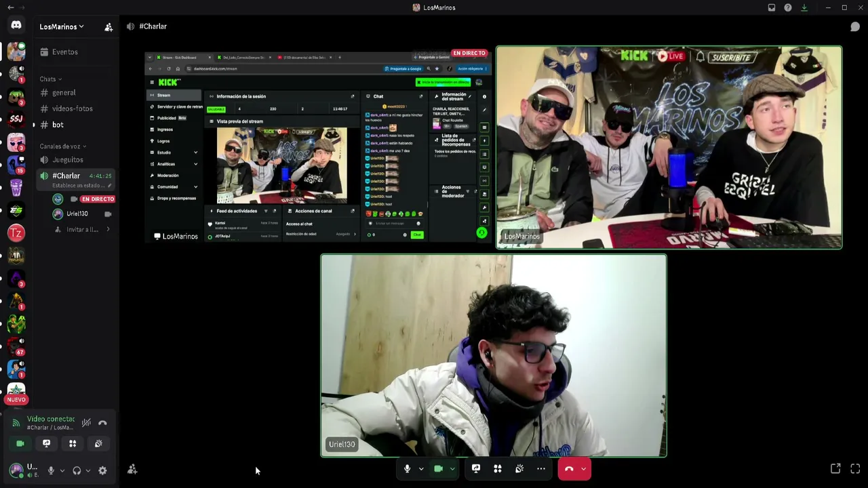Screen dimensions: 868x488
Task: Open the server with 67 notifications
Action: (x=16, y=347)
